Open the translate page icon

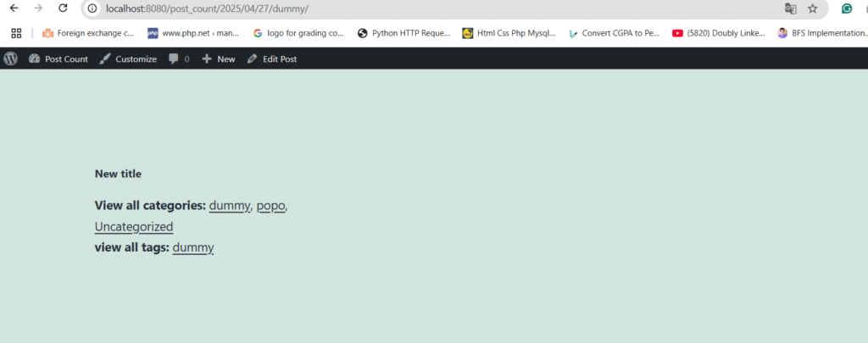pyautogui.click(x=791, y=8)
